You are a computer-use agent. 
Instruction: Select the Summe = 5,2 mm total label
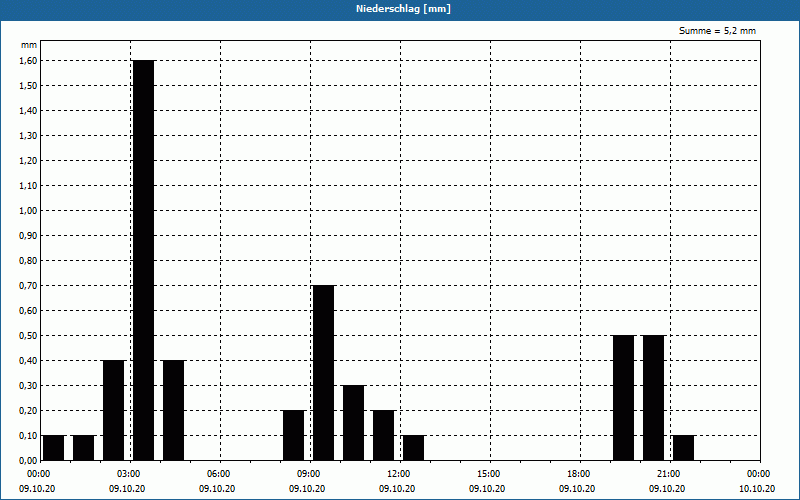[717, 31]
